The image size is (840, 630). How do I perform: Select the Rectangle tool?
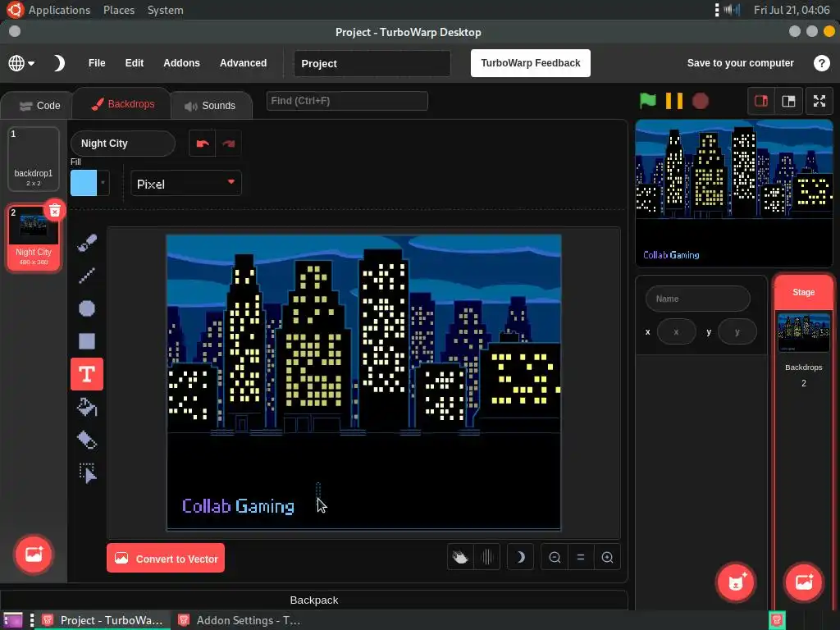point(87,341)
